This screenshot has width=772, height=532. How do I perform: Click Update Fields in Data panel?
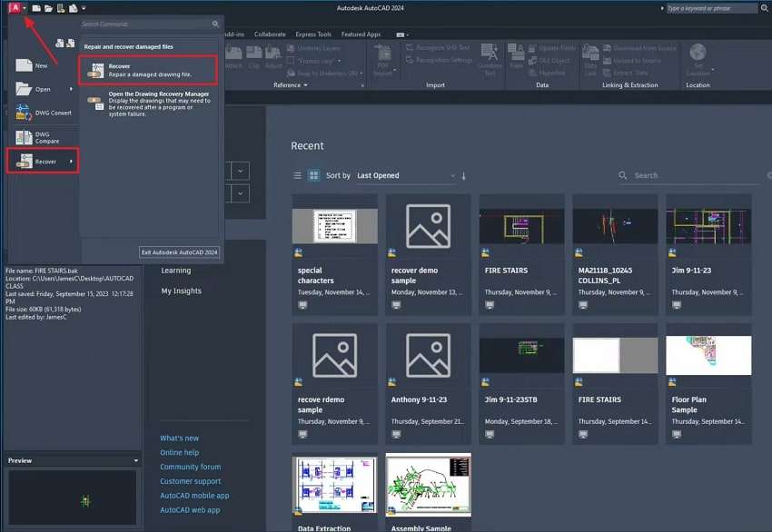coord(552,48)
